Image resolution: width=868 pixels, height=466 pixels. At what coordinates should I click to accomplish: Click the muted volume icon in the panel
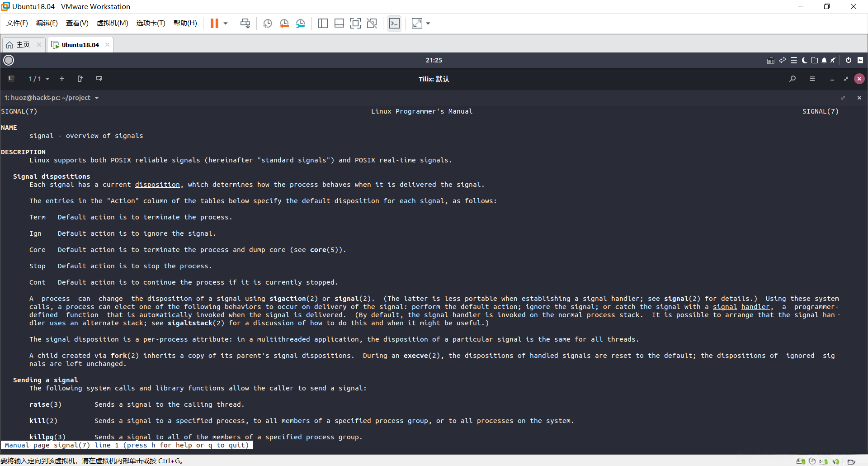pyautogui.click(x=833, y=60)
